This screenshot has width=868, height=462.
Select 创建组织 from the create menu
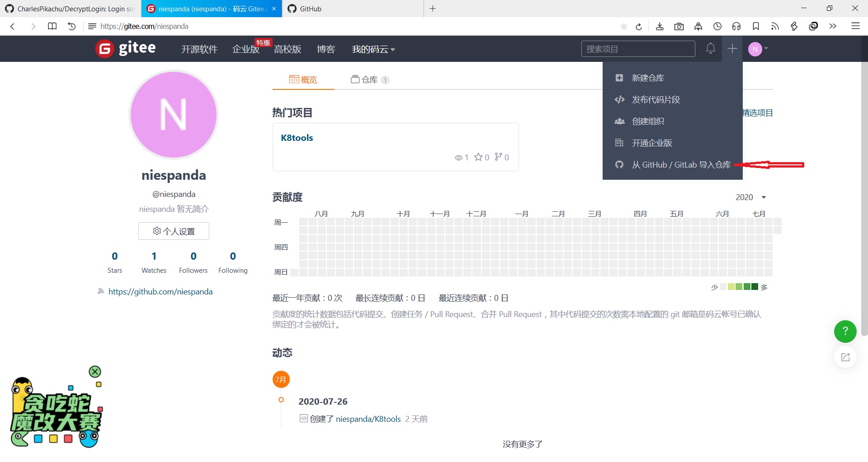coord(673,121)
